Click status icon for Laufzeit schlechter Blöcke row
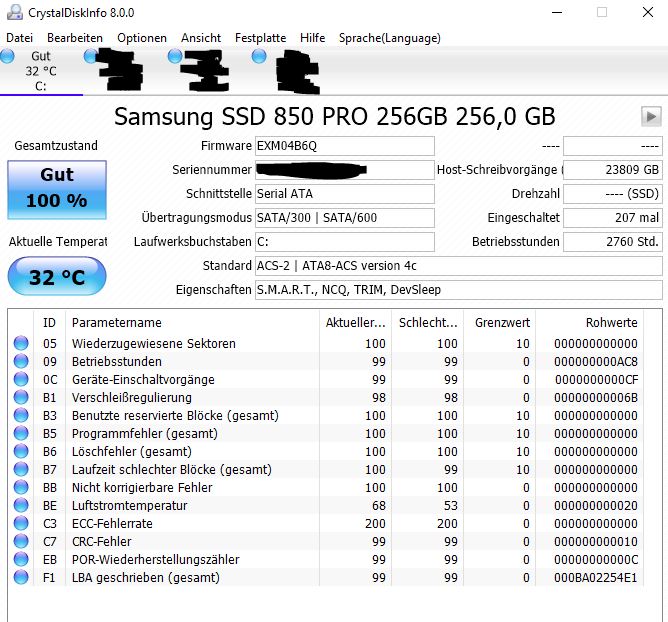This screenshot has width=668, height=622. 21,469
